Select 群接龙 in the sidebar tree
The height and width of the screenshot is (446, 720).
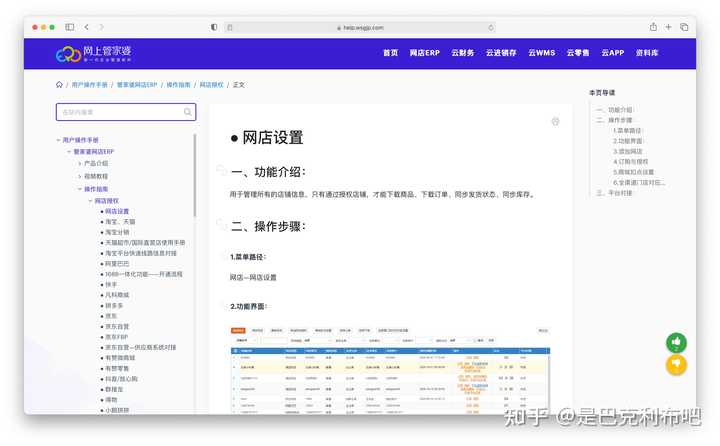click(114, 390)
